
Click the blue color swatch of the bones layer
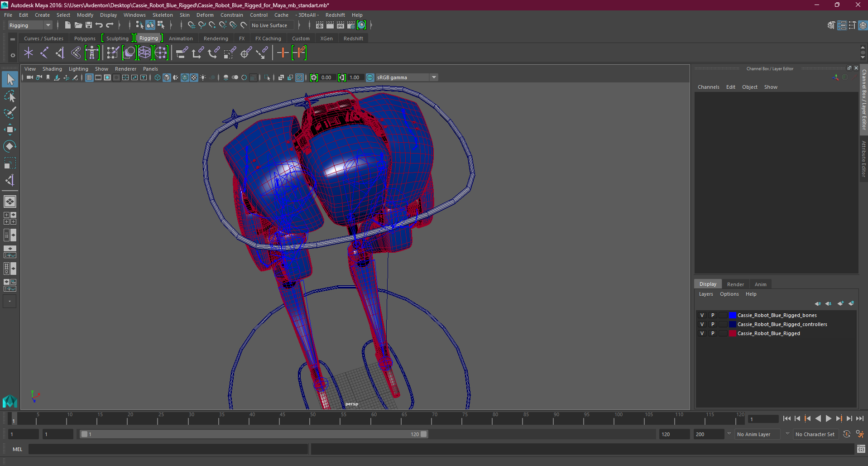point(732,315)
